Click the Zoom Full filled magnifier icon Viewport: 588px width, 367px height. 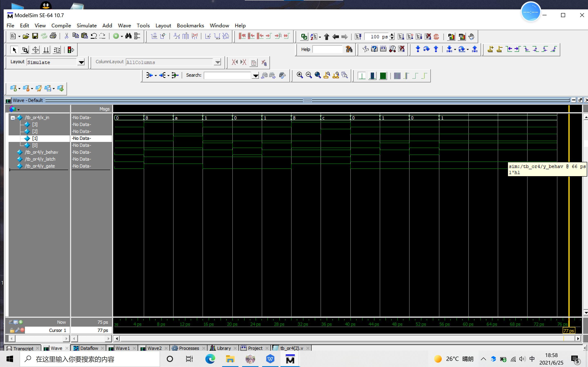click(317, 75)
